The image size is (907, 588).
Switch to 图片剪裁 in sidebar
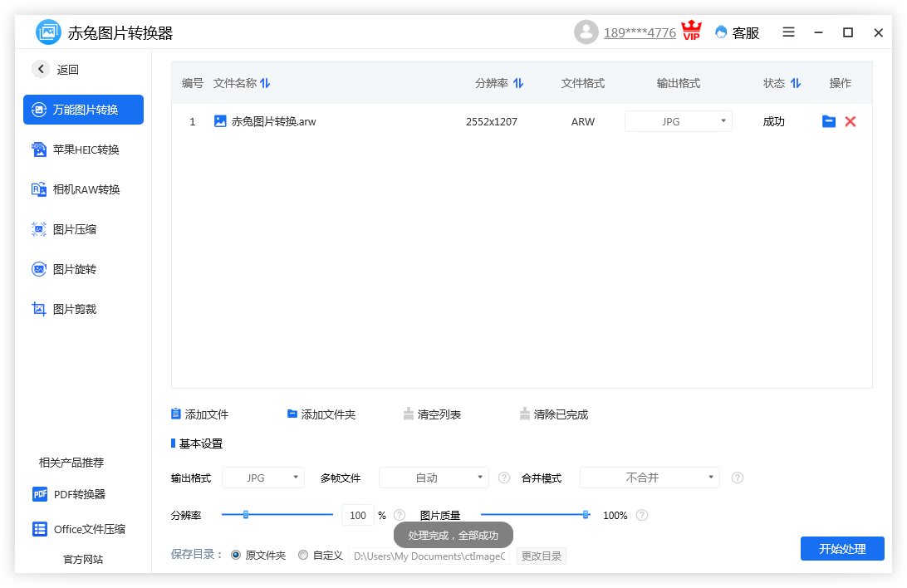coord(64,309)
